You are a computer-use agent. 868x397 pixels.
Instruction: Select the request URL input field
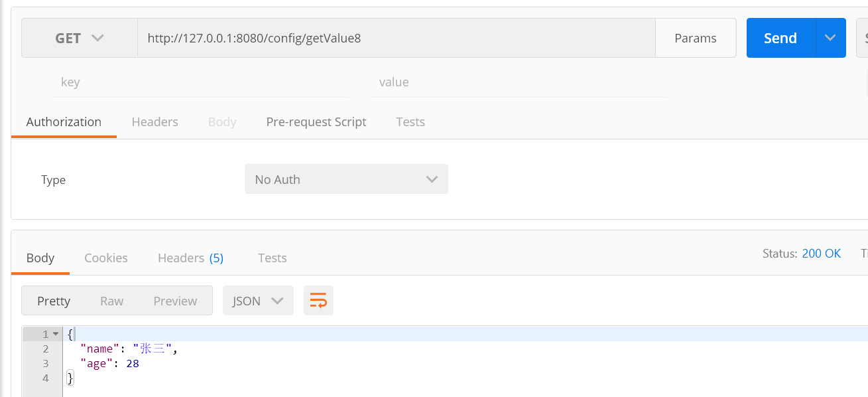click(397, 38)
